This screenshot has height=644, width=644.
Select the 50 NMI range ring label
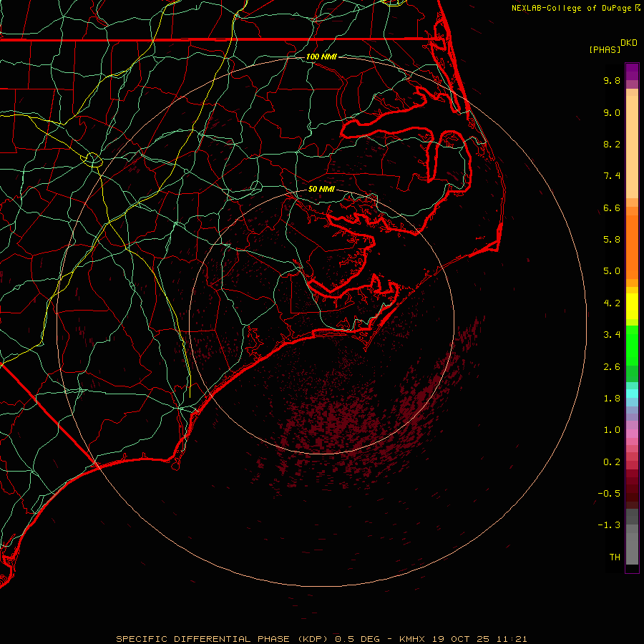click(321, 190)
